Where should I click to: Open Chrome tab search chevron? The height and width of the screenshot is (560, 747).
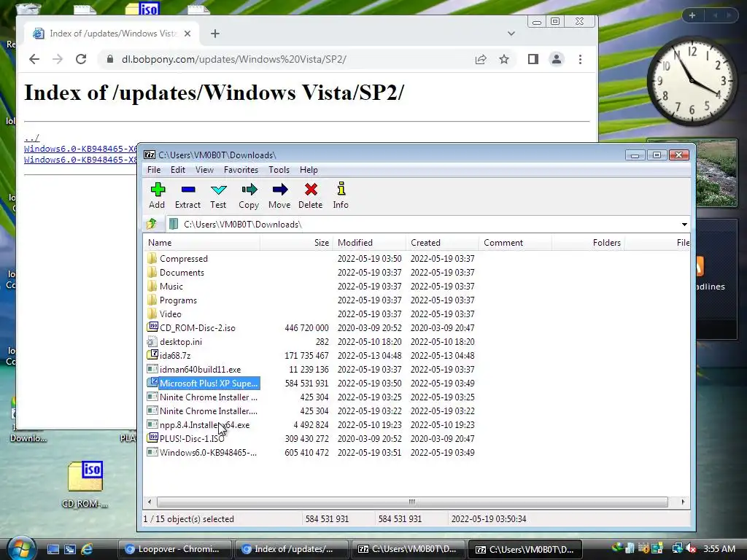pyautogui.click(x=511, y=34)
